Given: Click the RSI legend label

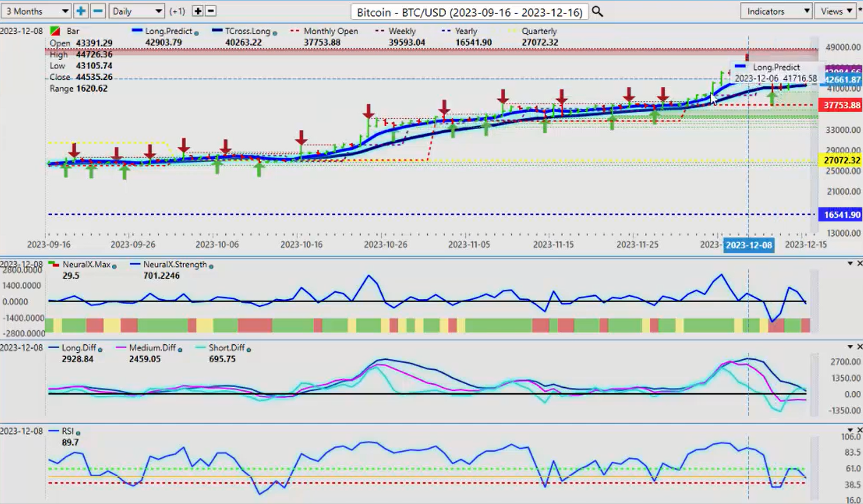Looking at the screenshot, I should click(68, 431).
